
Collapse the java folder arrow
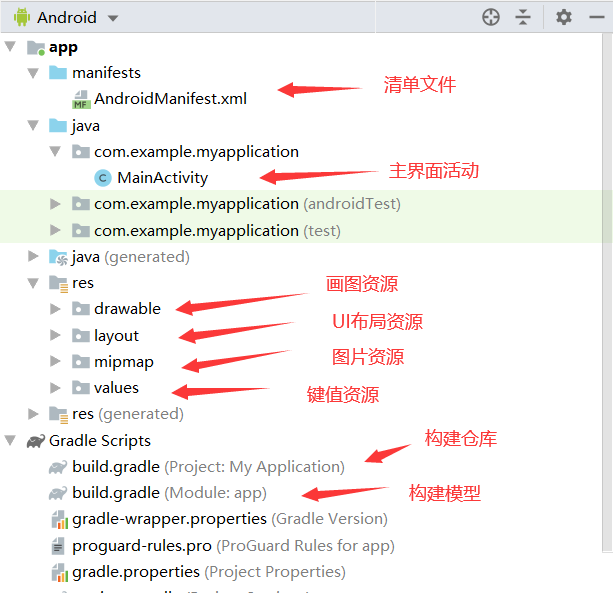pyautogui.click(x=33, y=126)
